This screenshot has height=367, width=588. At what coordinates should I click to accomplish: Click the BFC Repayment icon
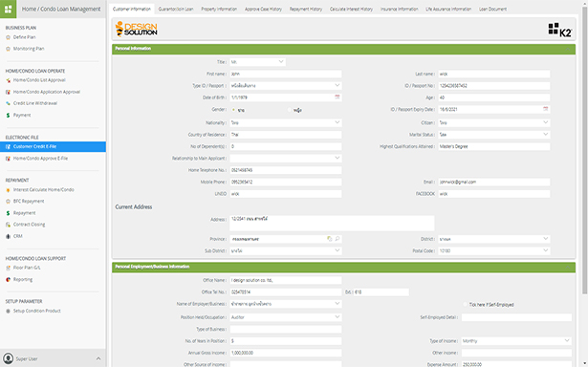(x=8, y=202)
